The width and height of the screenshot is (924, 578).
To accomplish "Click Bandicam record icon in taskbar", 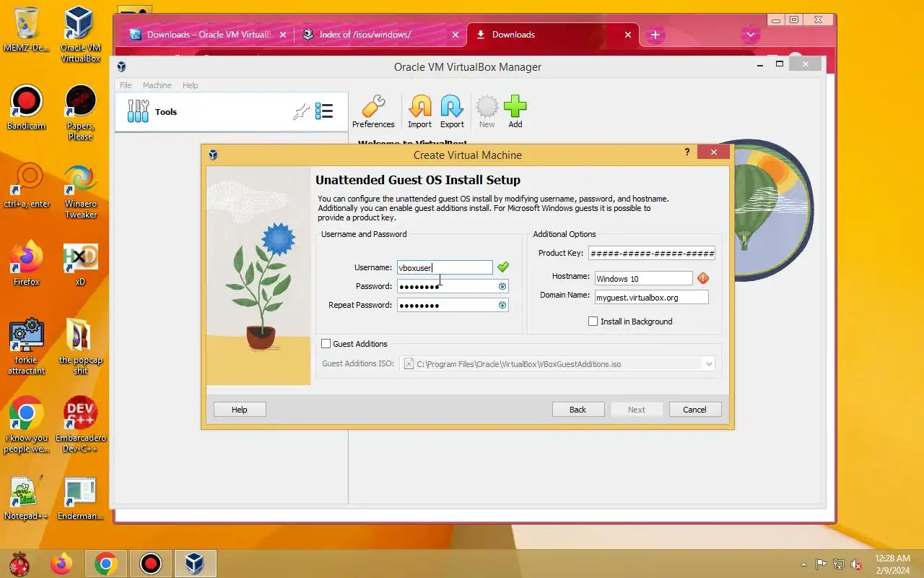I will pyautogui.click(x=151, y=564).
